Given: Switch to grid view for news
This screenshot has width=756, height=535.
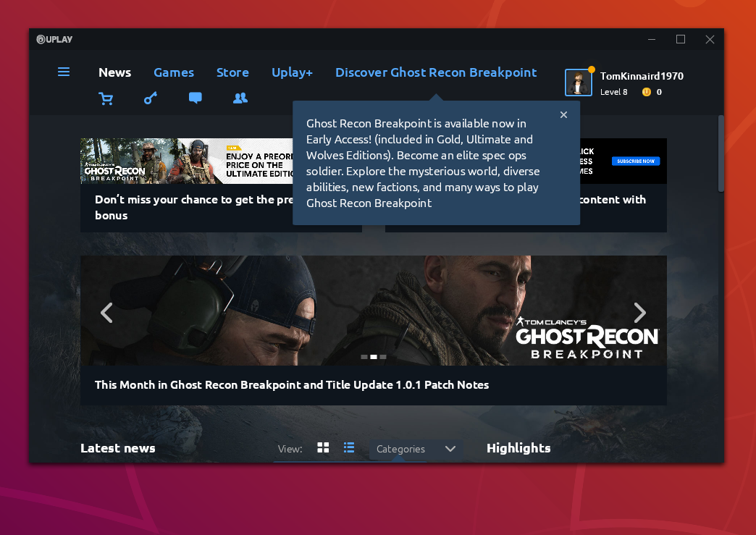Looking at the screenshot, I should tap(323, 447).
